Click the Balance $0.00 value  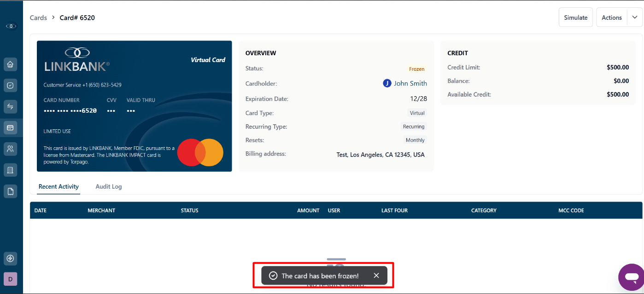coord(621,81)
